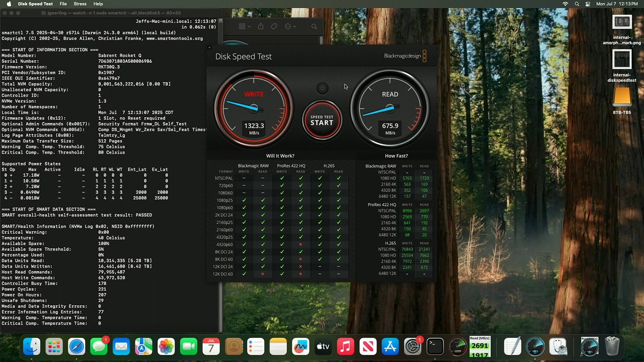Screen dimensions: 644x362
Task: Open the Trash
Action: pos(612,346)
